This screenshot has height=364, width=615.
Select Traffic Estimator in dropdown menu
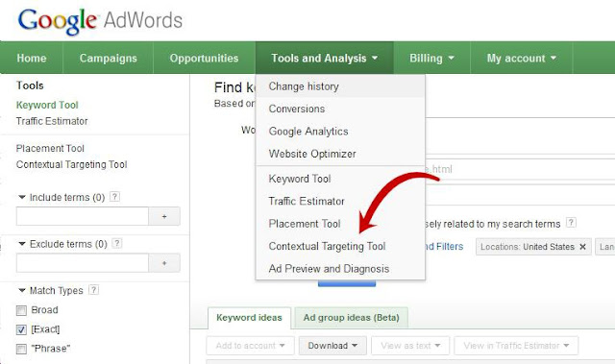pyautogui.click(x=340, y=201)
